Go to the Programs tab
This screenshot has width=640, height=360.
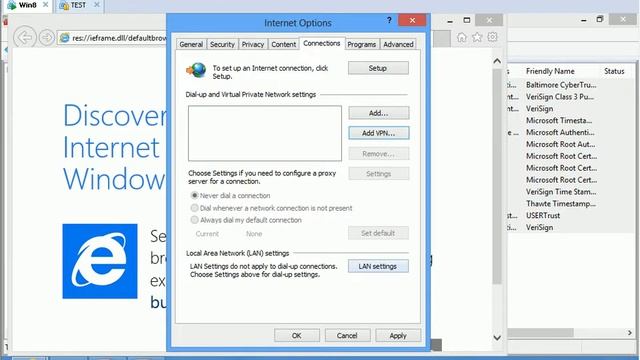pos(362,44)
